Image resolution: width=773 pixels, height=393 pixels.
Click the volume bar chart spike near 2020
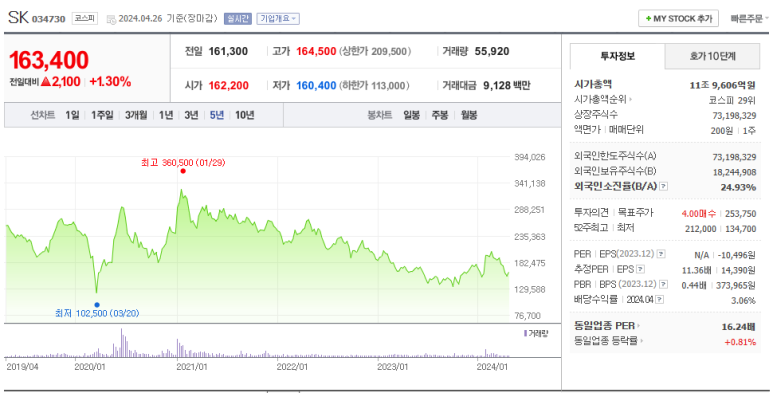pyautogui.click(x=122, y=343)
